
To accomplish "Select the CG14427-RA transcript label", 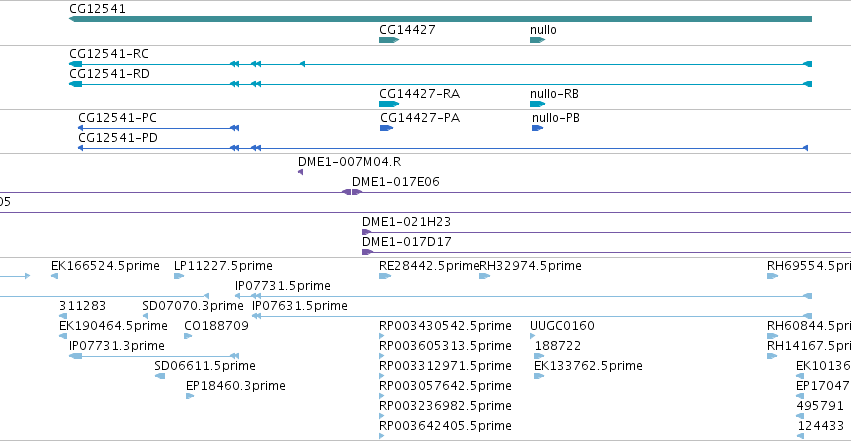I will [420, 94].
